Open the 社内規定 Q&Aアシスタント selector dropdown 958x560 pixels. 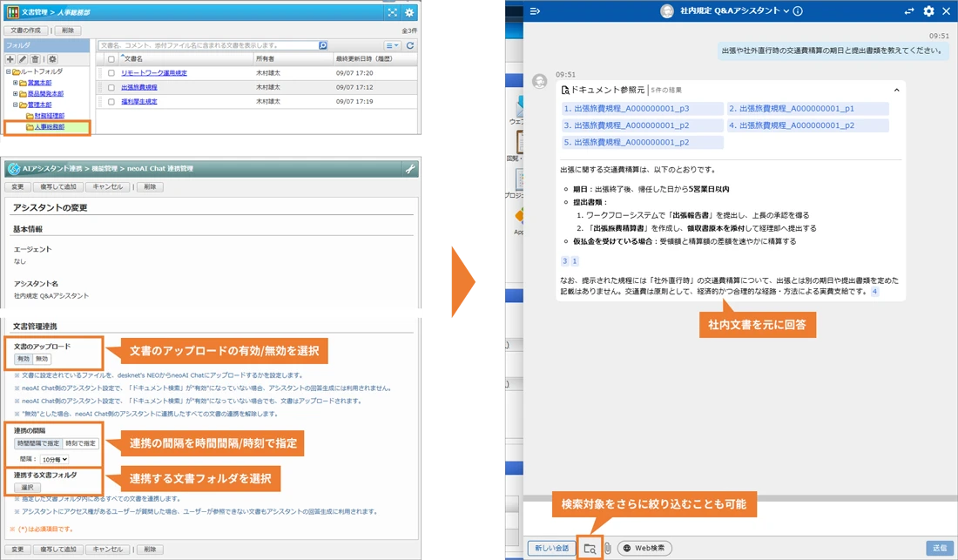(734, 11)
